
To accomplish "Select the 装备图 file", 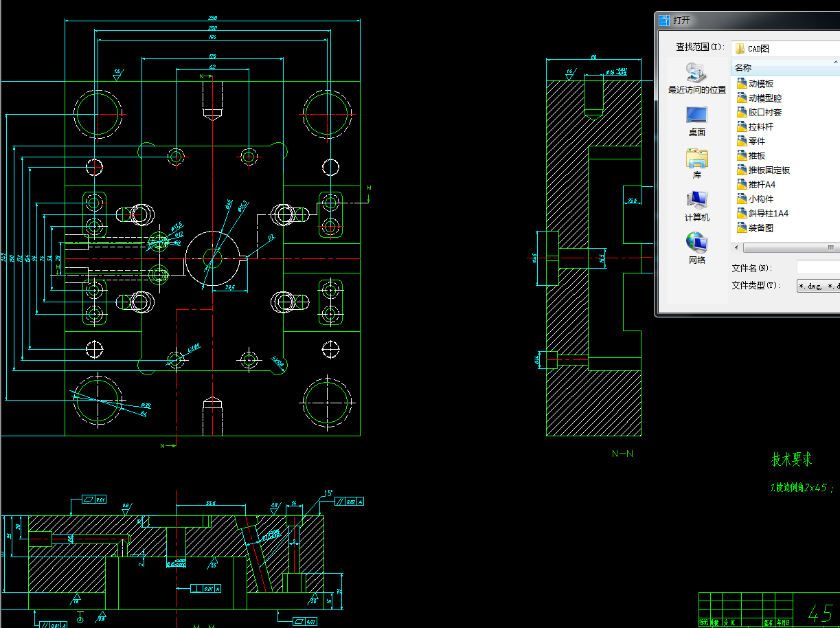I will coord(755,227).
